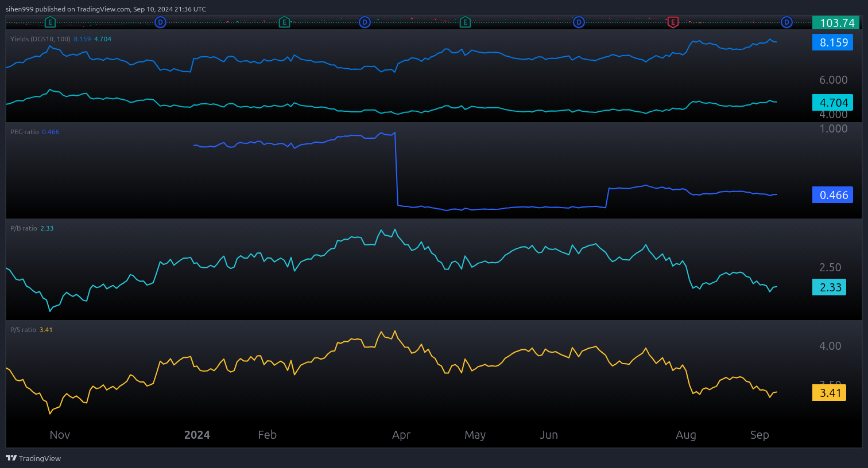Select the 'PEG ratio' legend title
The width and height of the screenshot is (868, 468).
coord(25,132)
